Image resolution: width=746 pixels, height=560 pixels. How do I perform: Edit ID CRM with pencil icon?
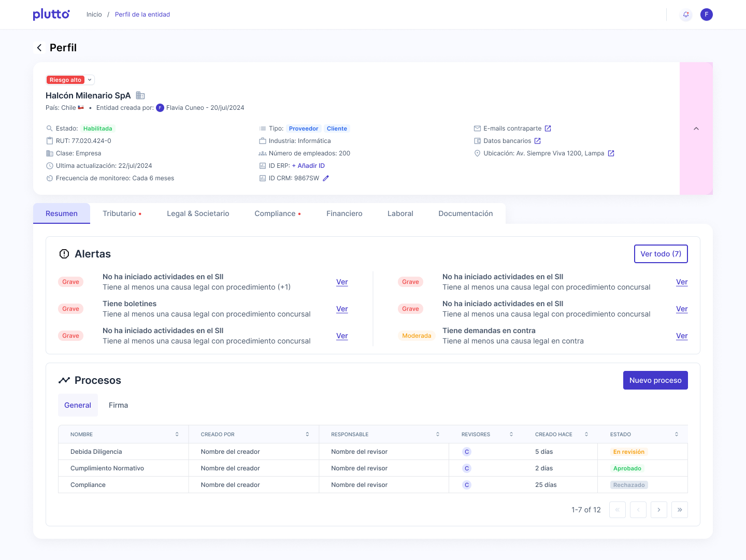[326, 178]
